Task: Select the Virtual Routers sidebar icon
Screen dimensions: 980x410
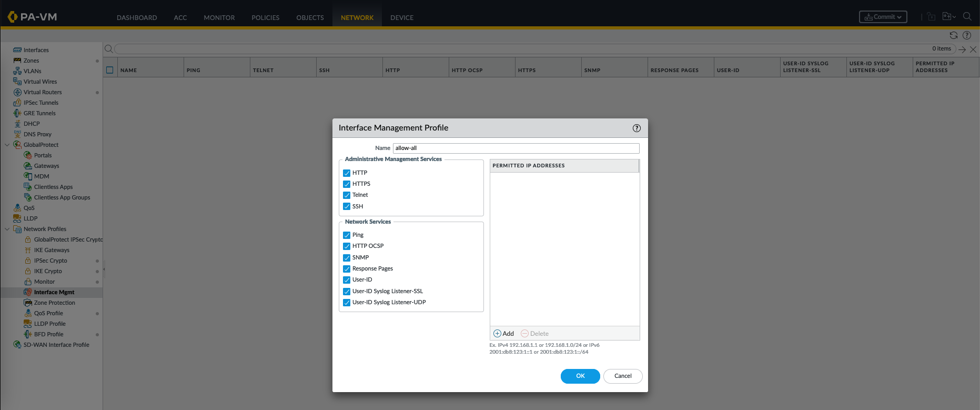Action: pyautogui.click(x=17, y=92)
